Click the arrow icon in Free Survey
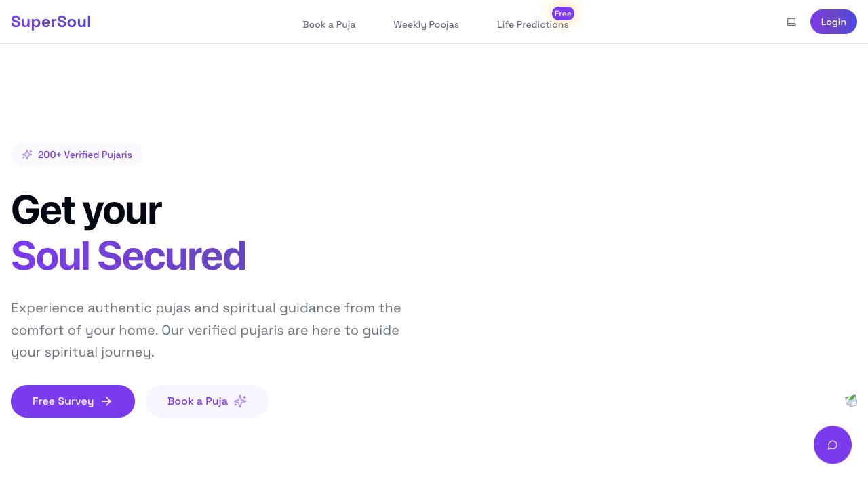This screenshot has width=868, height=488. click(x=106, y=401)
